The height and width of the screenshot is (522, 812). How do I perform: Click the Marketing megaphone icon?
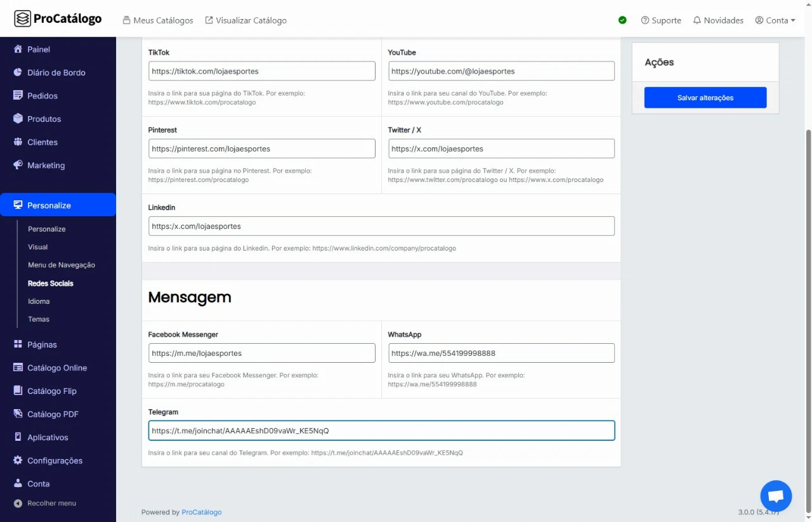pos(18,165)
